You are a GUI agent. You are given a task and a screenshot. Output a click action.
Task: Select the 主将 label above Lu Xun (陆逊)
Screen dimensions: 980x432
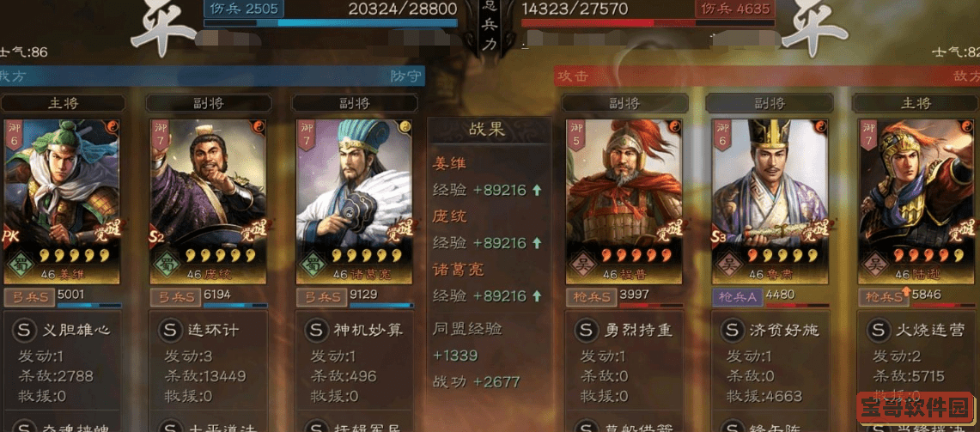[916, 103]
